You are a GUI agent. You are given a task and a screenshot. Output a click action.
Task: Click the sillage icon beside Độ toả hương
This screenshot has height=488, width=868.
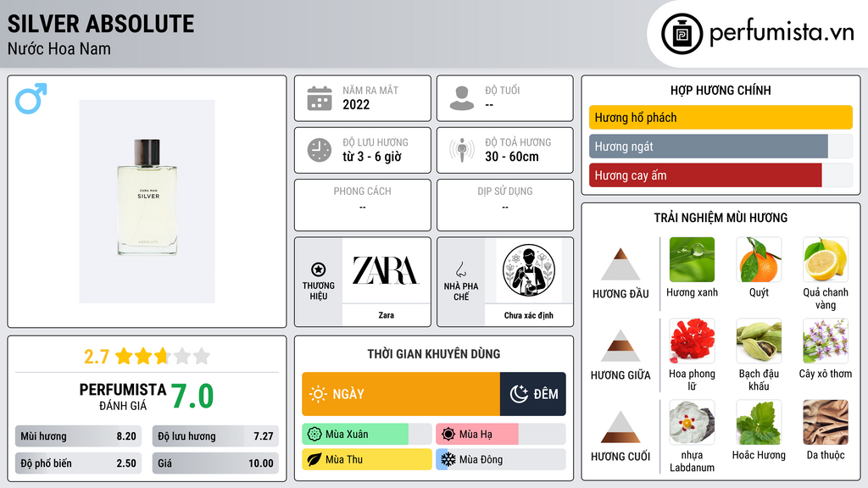[462, 150]
